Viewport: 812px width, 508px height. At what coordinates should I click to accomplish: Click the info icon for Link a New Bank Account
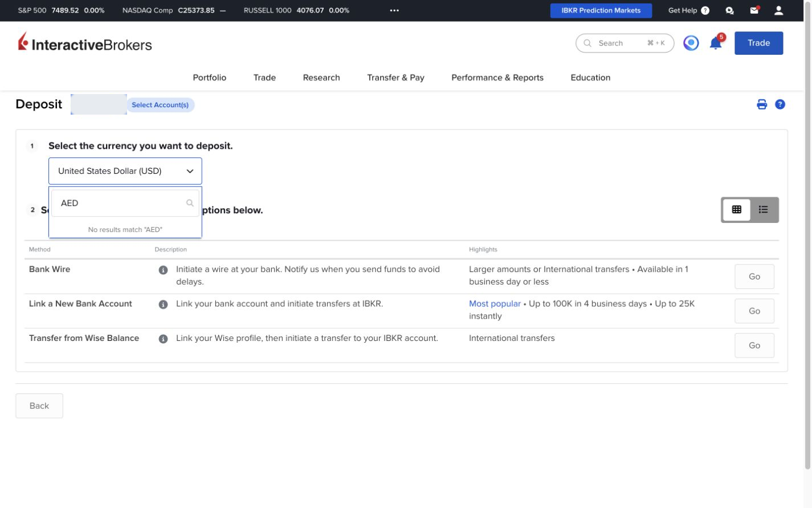pos(163,304)
